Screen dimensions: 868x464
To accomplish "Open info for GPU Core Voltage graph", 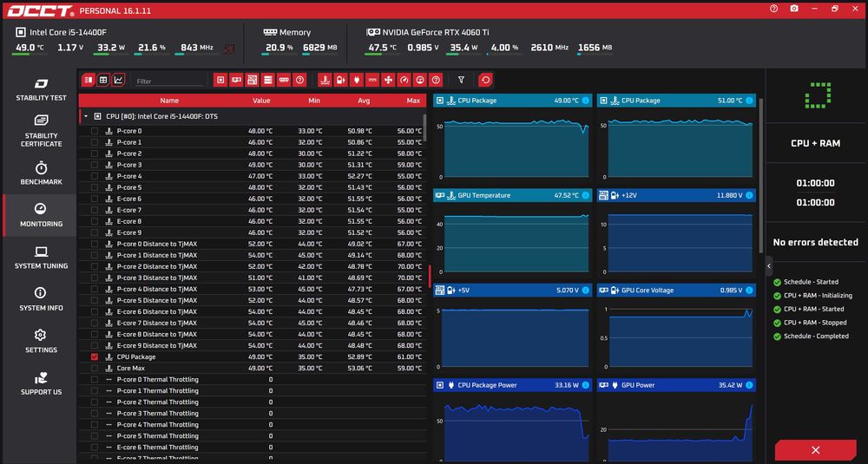I will point(749,291).
